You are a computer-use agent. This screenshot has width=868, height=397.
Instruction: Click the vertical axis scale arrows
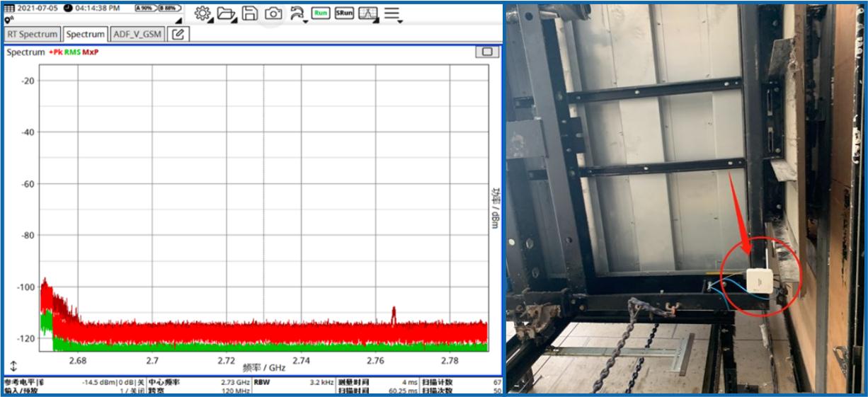click(13, 366)
